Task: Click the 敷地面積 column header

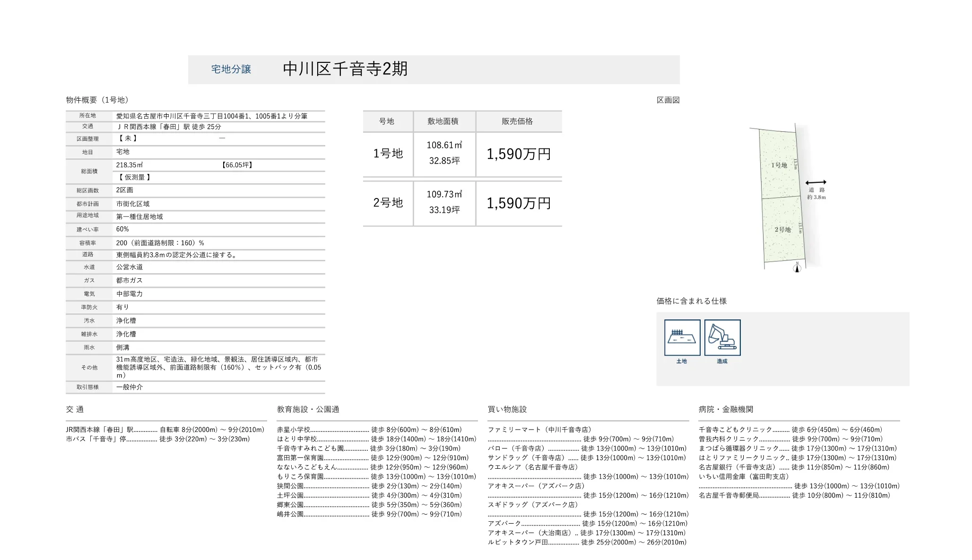Action: [443, 121]
